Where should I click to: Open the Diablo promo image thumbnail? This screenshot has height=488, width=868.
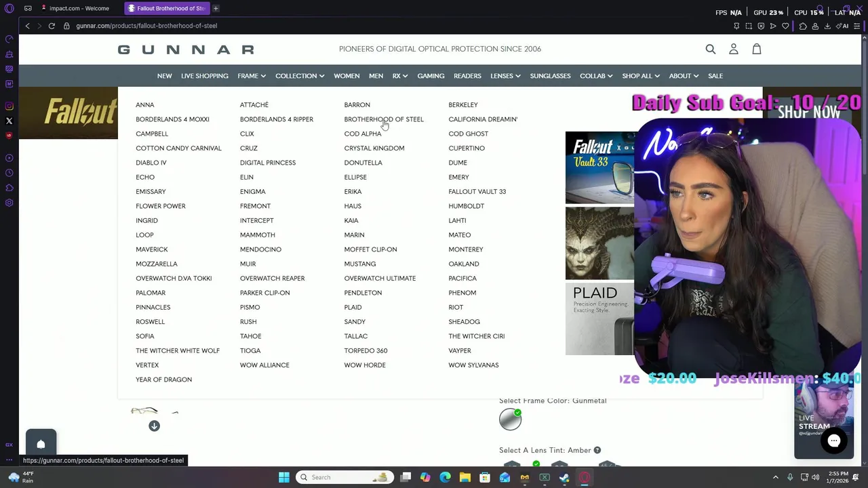click(599, 243)
